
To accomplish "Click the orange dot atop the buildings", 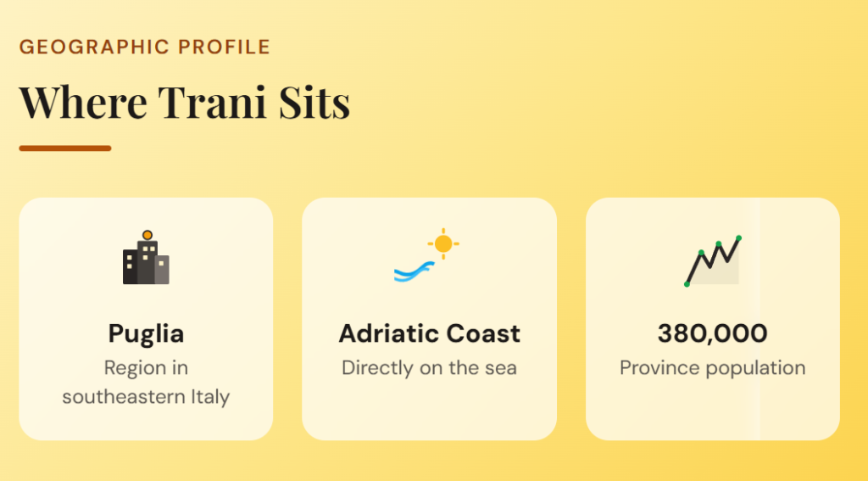I will coord(147,234).
